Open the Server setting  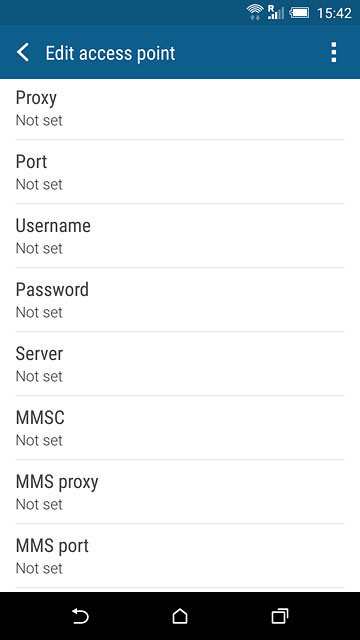point(180,363)
